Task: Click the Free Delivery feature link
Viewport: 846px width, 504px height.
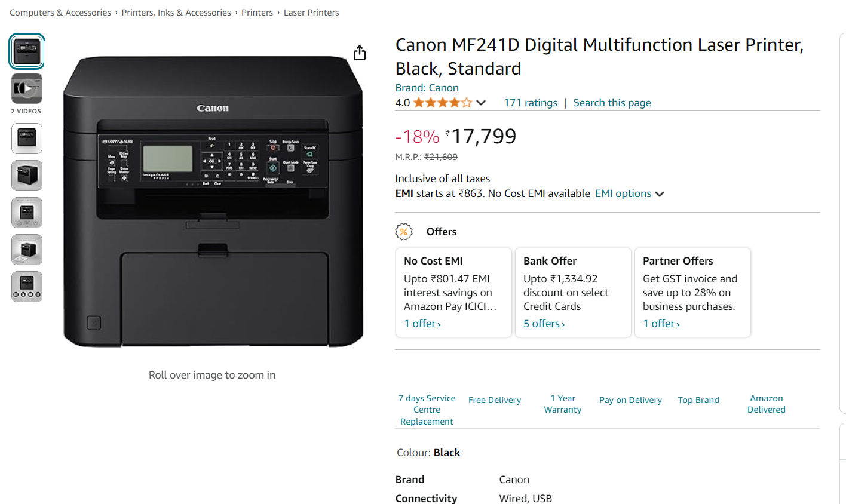Action: [495, 400]
